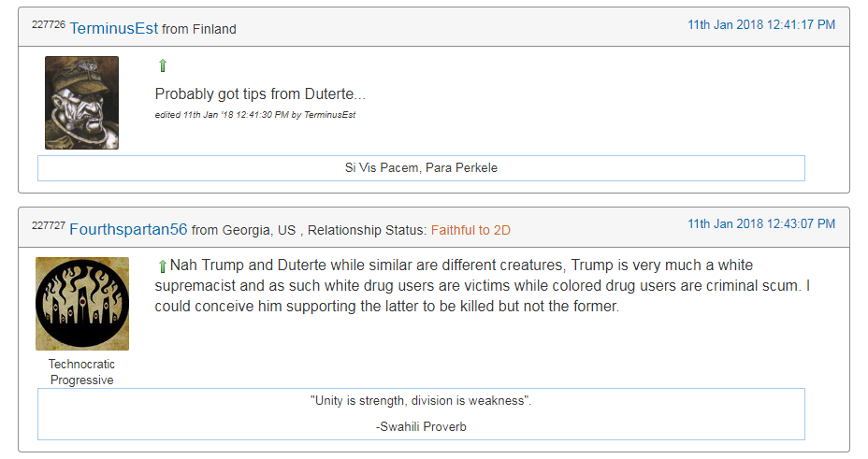Image resolution: width=868 pixels, height=459 pixels.
Task: Click 'Si Vis Pacem, Para Perkele' signature box
Action: tap(421, 168)
